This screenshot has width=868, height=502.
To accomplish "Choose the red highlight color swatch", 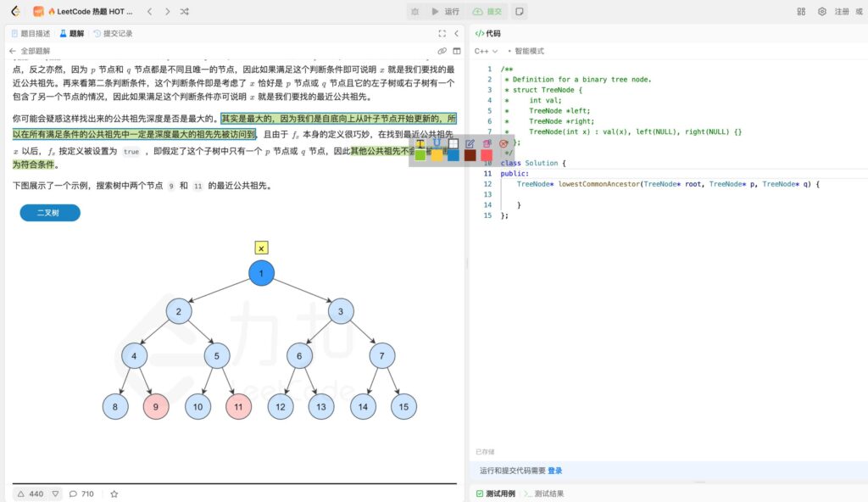I will [x=487, y=156].
